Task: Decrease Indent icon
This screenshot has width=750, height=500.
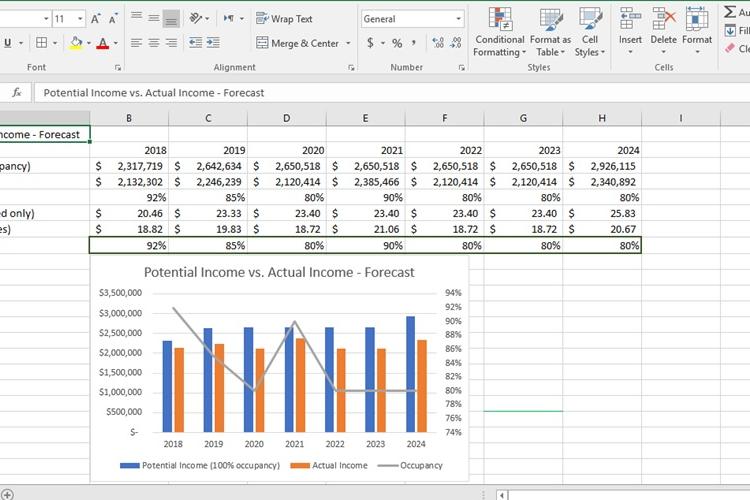Action: 195,43
